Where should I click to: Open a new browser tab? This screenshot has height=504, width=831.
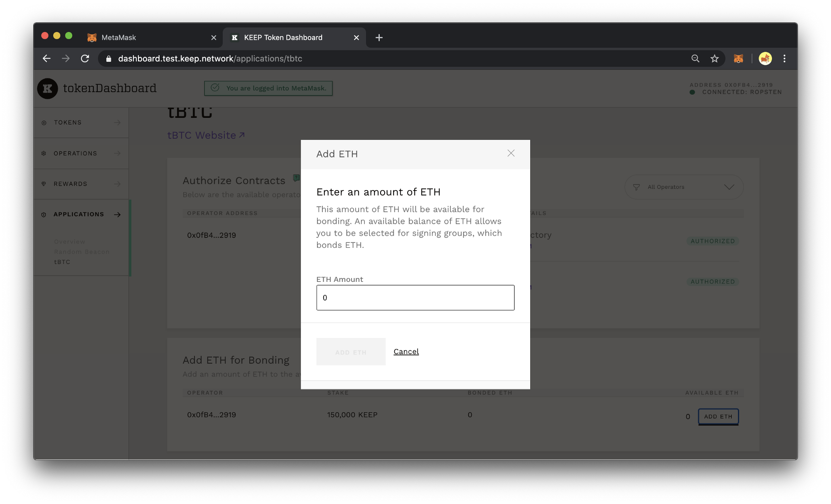point(379,38)
